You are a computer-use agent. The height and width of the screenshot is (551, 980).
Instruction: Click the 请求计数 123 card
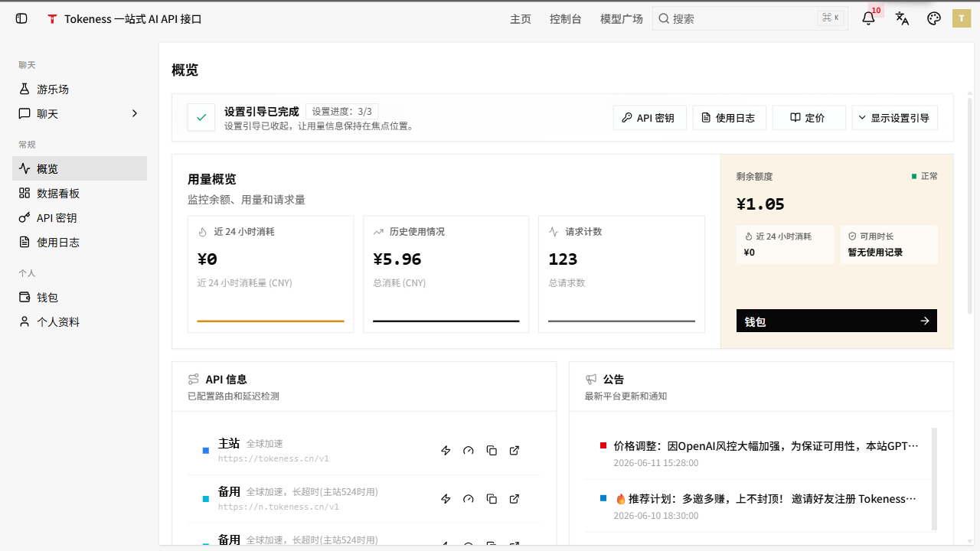click(622, 274)
